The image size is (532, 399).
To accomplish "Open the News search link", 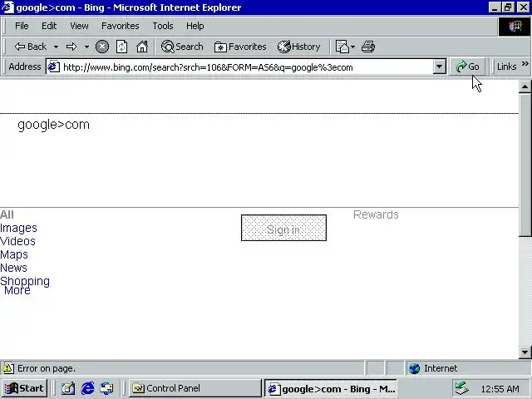I will tap(13, 268).
